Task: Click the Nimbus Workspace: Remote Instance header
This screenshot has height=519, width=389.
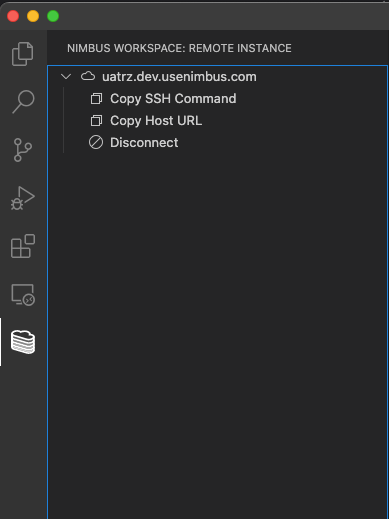Action: [x=179, y=48]
